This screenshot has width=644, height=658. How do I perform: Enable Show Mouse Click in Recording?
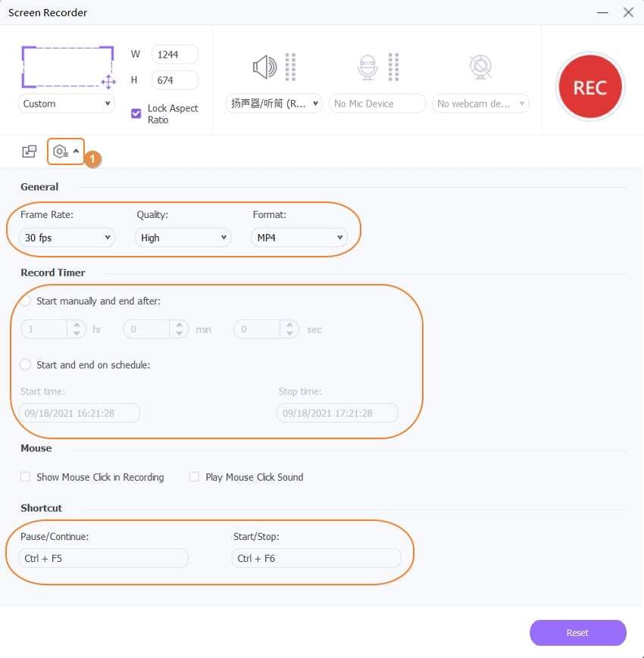[26, 477]
